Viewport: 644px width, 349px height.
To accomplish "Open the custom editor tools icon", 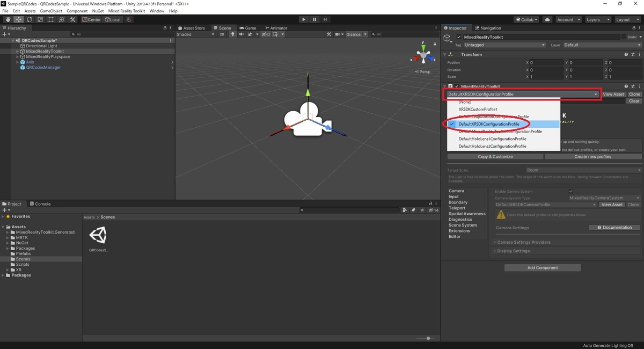I will (x=72, y=19).
